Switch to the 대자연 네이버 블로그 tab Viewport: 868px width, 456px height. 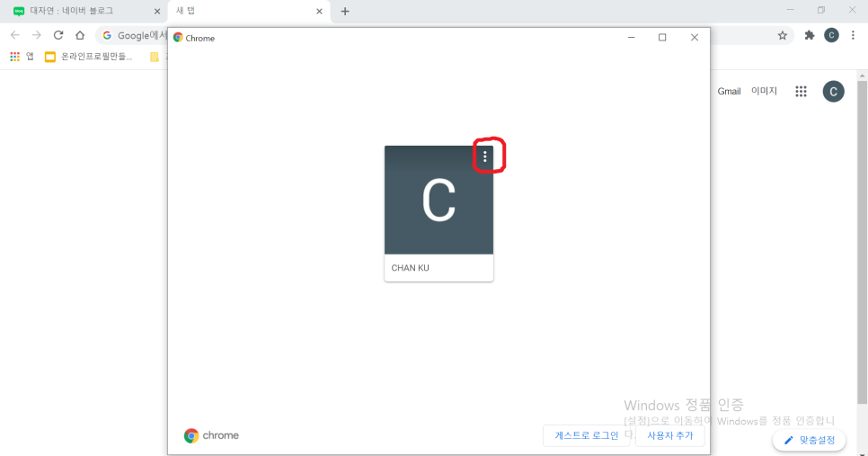83,11
